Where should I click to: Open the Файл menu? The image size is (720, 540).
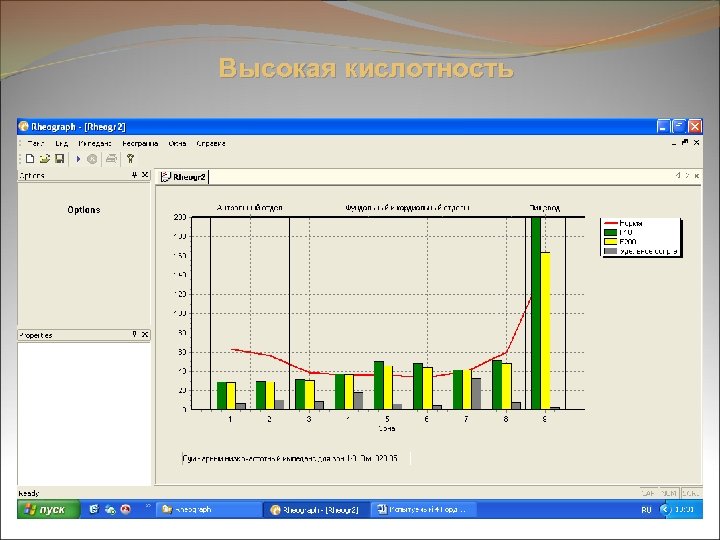click(35, 143)
